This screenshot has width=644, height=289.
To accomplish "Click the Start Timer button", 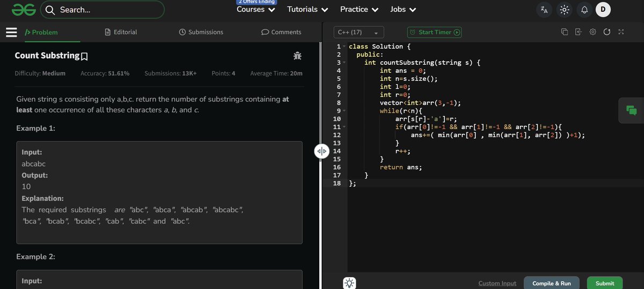I will (x=435, y=32).
